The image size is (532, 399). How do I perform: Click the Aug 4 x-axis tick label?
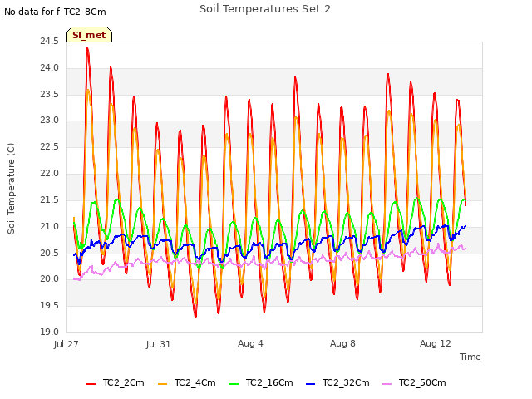click(x=250, y=343)
